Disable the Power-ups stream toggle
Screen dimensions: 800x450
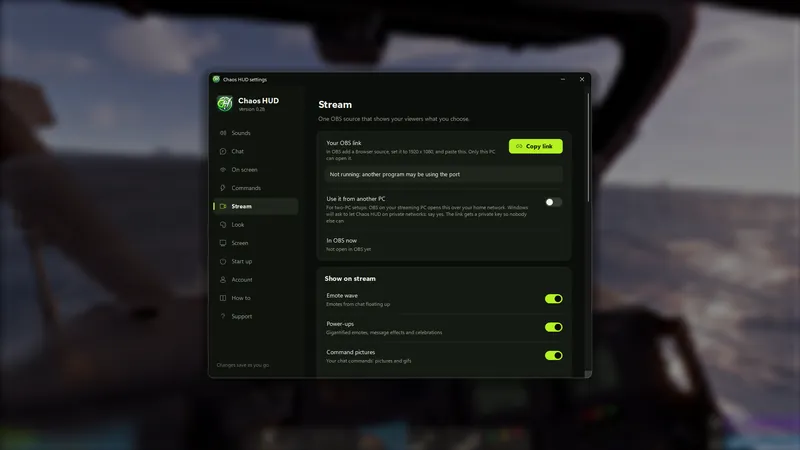coord(554,327)
